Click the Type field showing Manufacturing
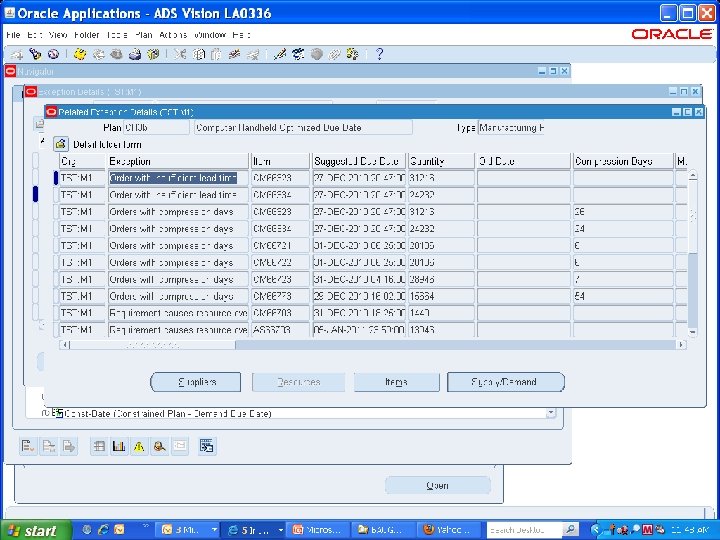 coord(511,128)
